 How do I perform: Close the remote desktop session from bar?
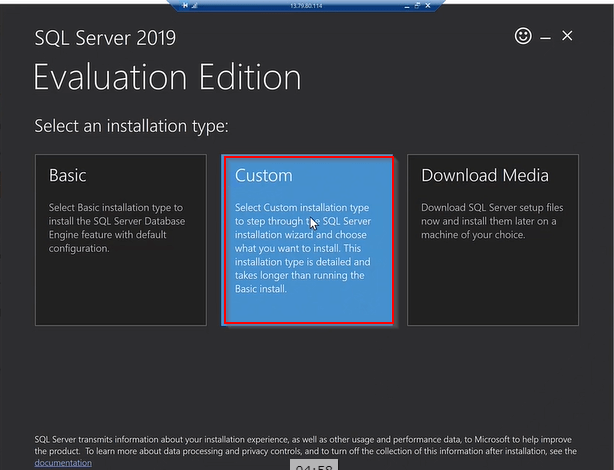428,5
